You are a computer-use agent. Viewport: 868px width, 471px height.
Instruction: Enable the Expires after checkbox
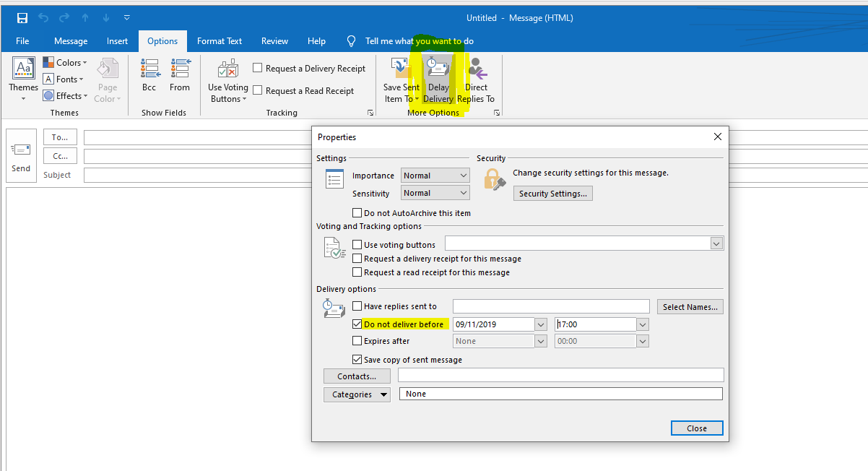(x=357, y=341)
